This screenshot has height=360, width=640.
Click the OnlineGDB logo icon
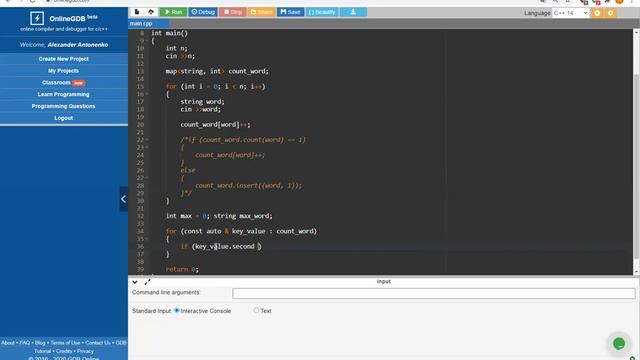37,18
